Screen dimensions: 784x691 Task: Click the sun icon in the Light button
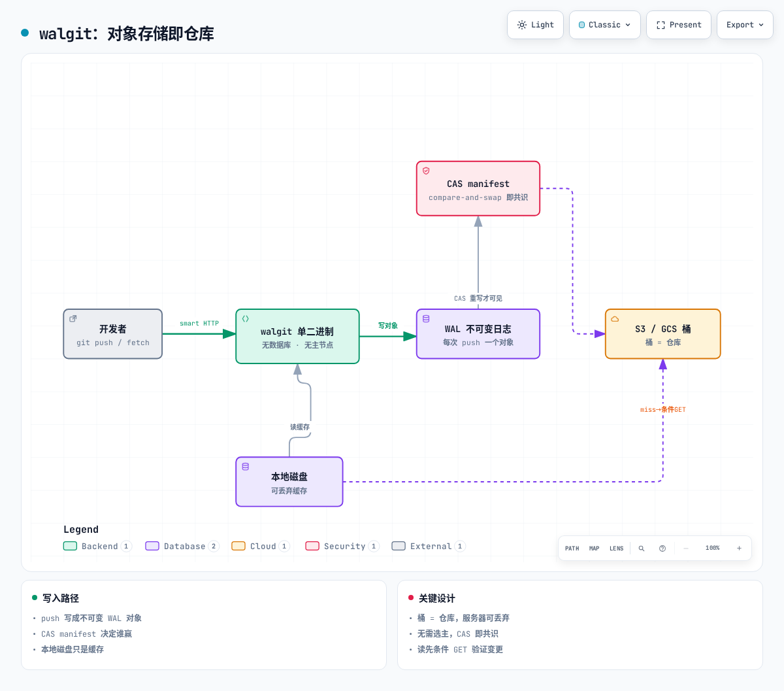point(522,25)
